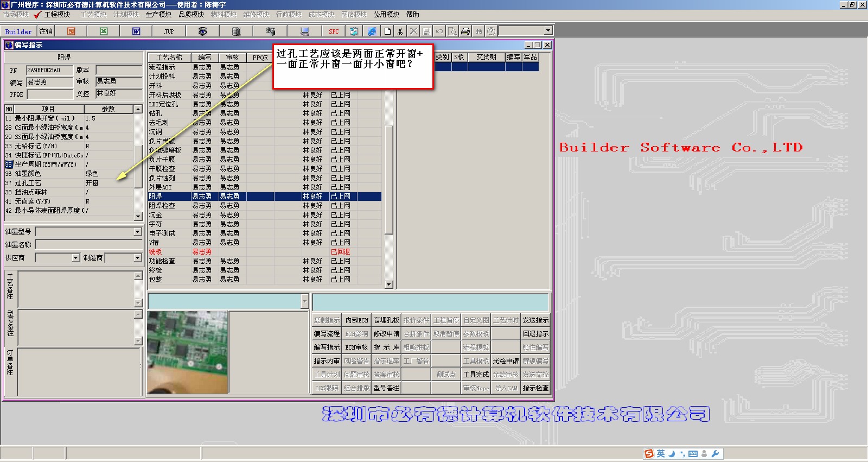Launch Word from the toolbar

tap(136, 31)
